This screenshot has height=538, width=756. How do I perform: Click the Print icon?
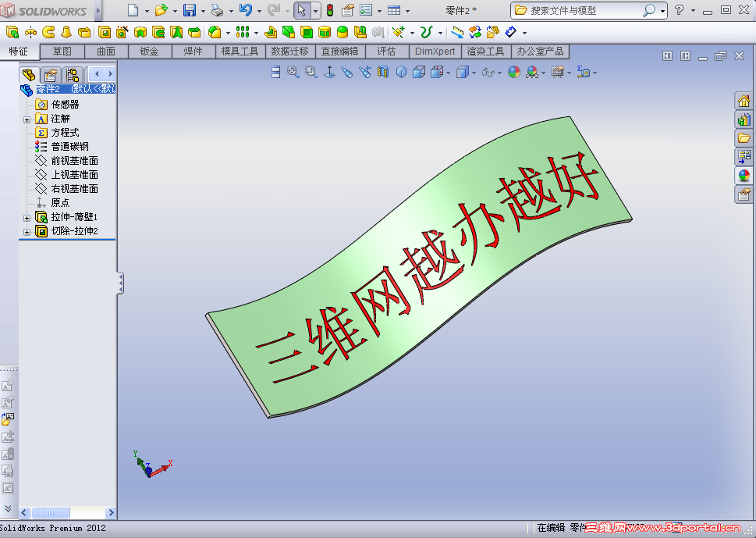click(218, 10)
